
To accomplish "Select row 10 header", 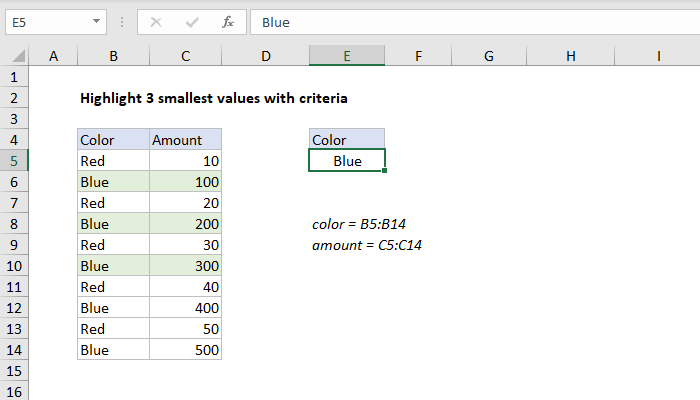I will click(14, 266).
